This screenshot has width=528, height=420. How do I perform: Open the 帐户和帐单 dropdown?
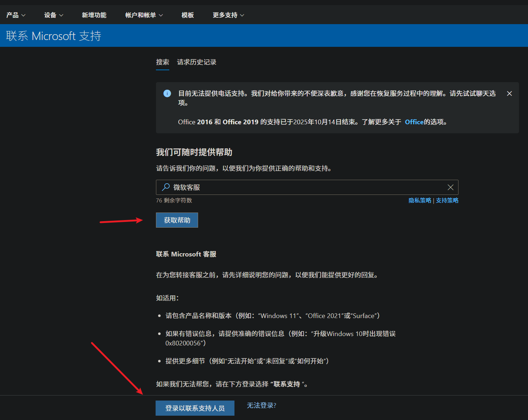[144, 15]
